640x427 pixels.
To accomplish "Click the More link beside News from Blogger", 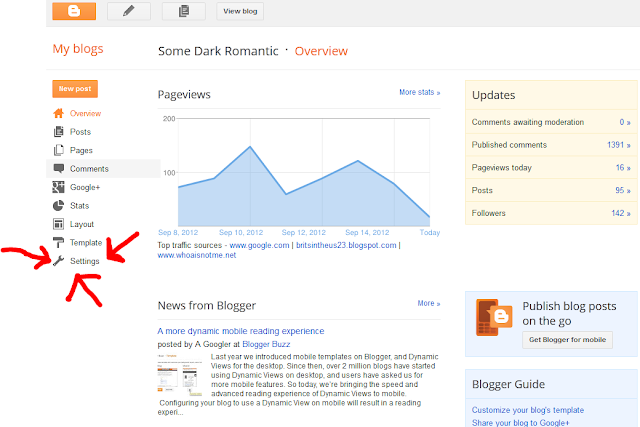I will pos(429,303).
